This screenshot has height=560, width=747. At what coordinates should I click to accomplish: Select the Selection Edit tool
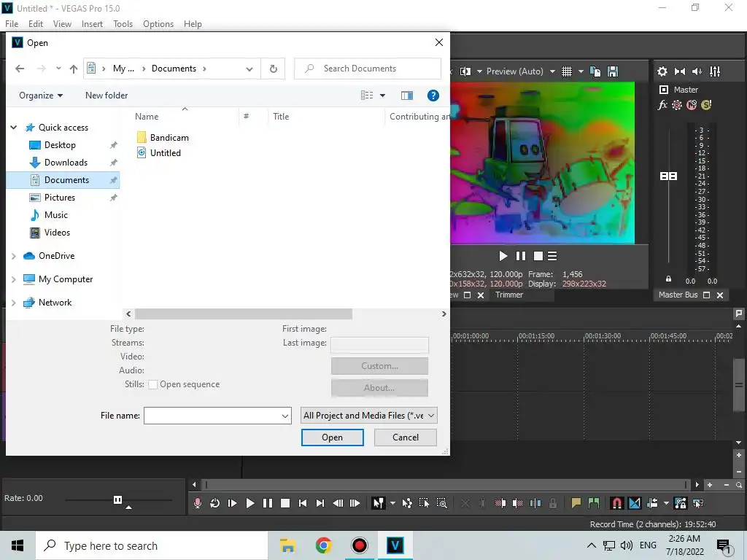tap(424, 503)
